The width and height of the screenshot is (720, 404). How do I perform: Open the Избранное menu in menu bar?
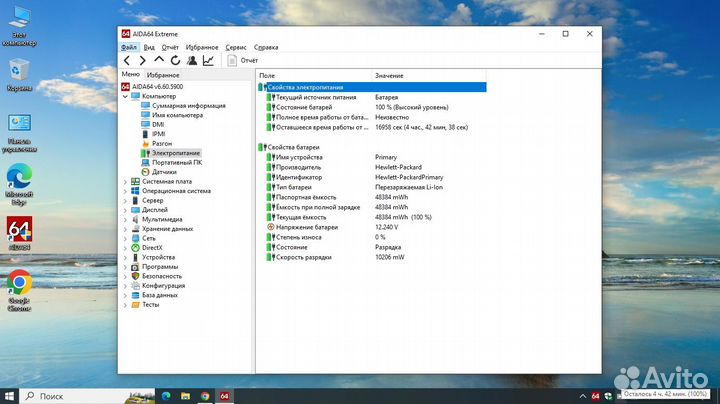[x=202, y=47]
